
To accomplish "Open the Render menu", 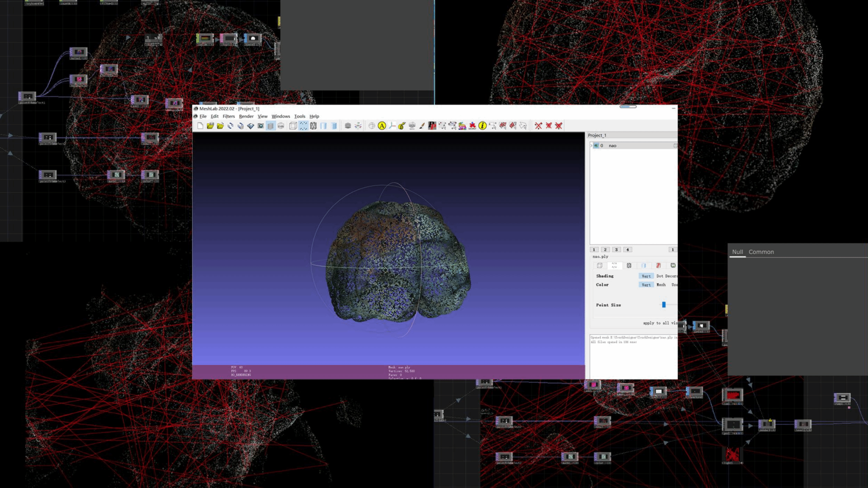I will [x=246, y=116].
